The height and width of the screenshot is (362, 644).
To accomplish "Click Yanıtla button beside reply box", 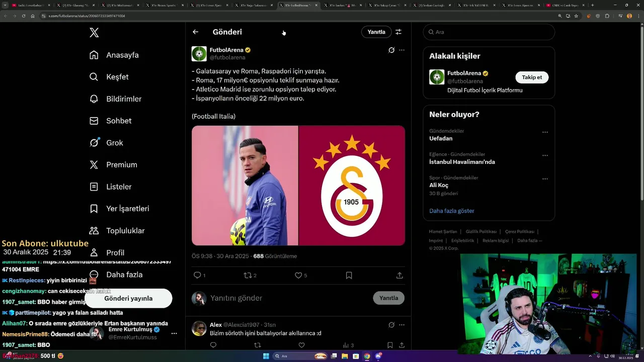I will [x=388, y=298].
